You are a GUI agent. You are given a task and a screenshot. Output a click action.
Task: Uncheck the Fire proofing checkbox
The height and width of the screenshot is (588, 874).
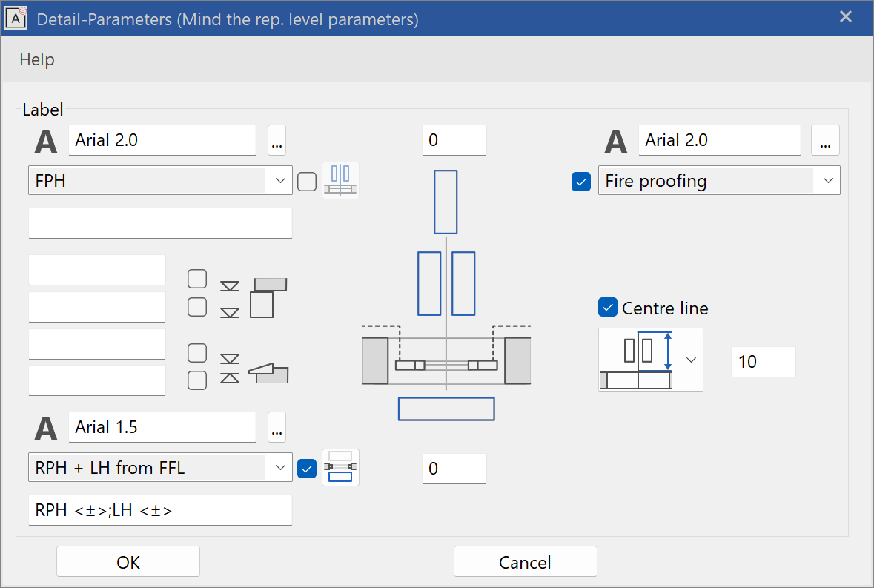(581, 182)
